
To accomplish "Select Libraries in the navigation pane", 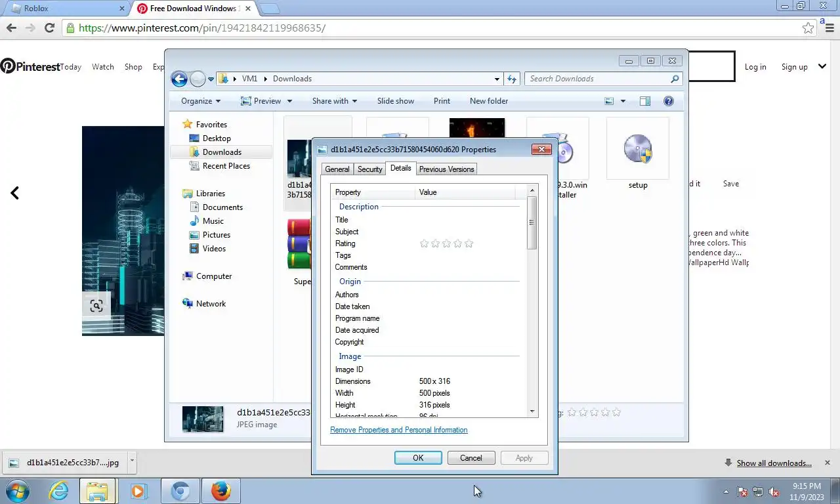I will (x=210, y=194).
